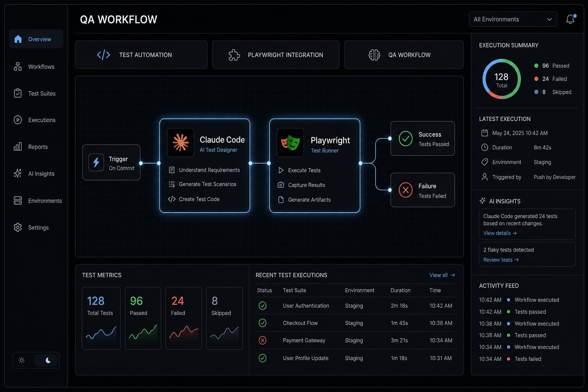Viewport: 588px width, 392px height.
Task: Open the All Environments dropdown
Action: tap(513, 19)
